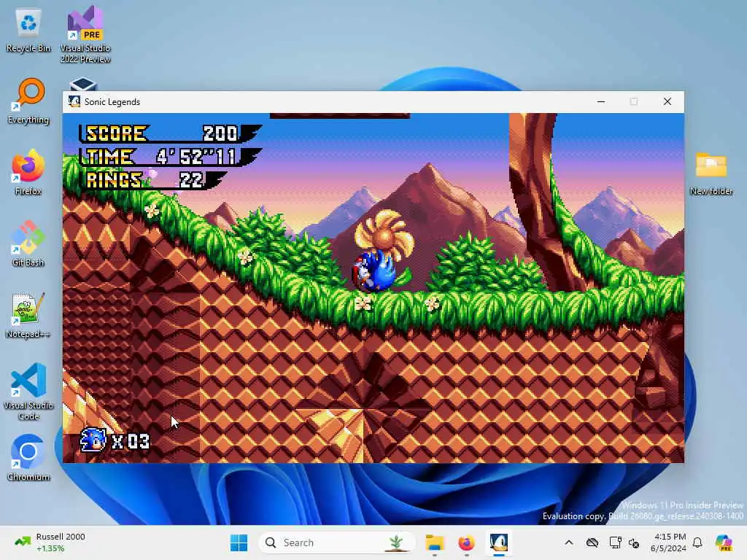This screenshot has height=560, width=747.
Task: Click the Sonic Legends title bar text
Action: pos(112,102)
